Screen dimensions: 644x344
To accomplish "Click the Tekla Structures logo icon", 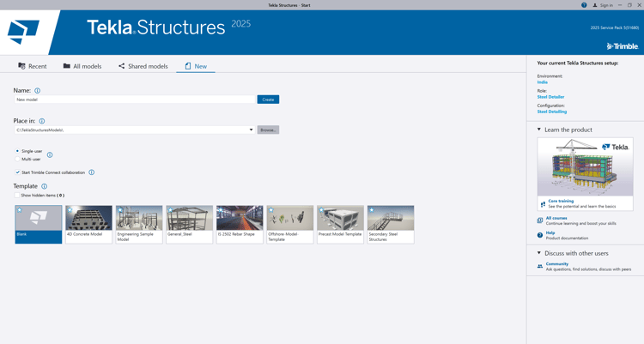I will [x=23, y=32].
